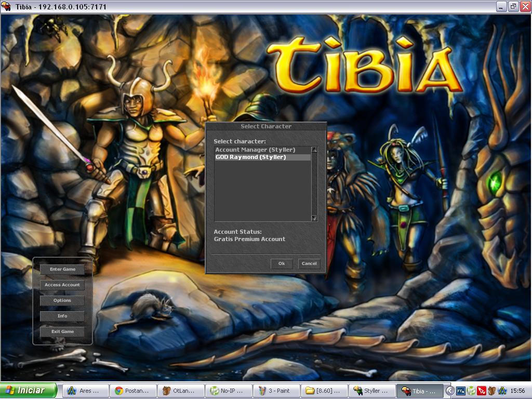532x399 pixels.
Task: Click the Tibia taskbar button
Action: (420, 391)
